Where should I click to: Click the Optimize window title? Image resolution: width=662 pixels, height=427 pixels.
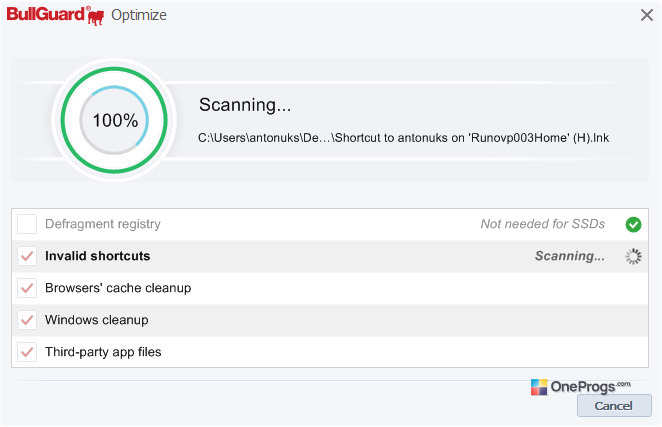[x=139, y=15]
